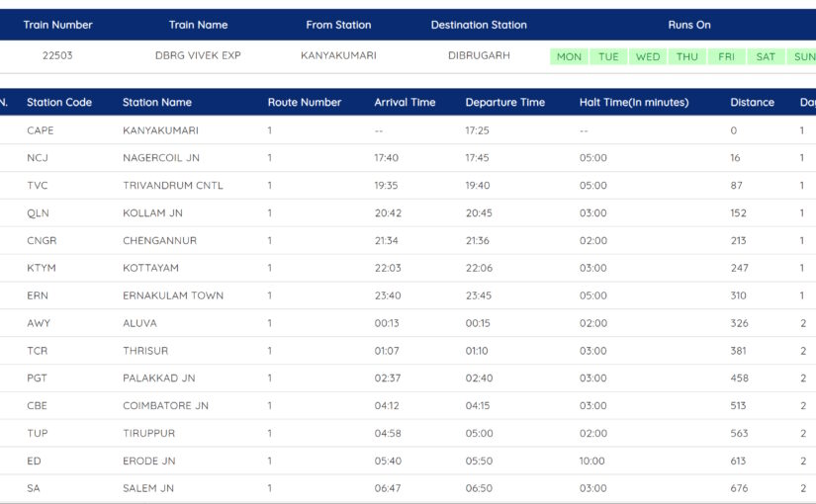Click the DBRG VIVEK EXP train name
The width and height of the screenshot is (816, 504).
198,56
